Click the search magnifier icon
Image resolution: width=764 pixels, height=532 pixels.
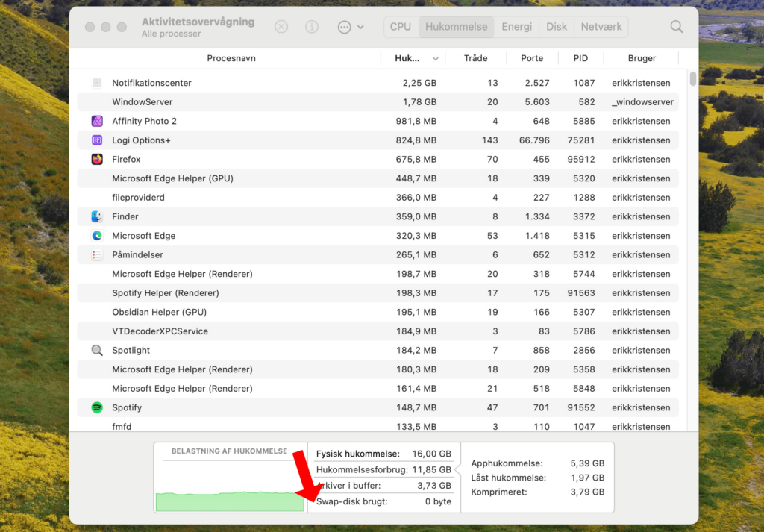pos(676,27)
